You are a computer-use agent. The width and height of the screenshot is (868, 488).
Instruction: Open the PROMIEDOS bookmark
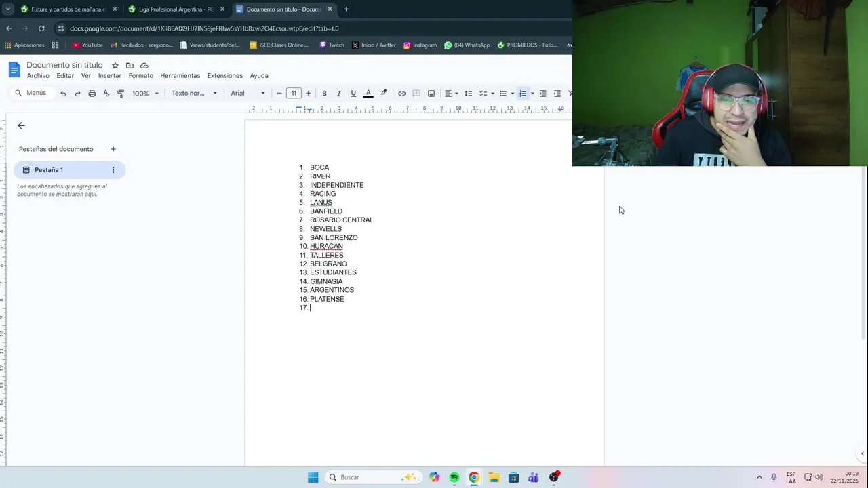(527, 45)
